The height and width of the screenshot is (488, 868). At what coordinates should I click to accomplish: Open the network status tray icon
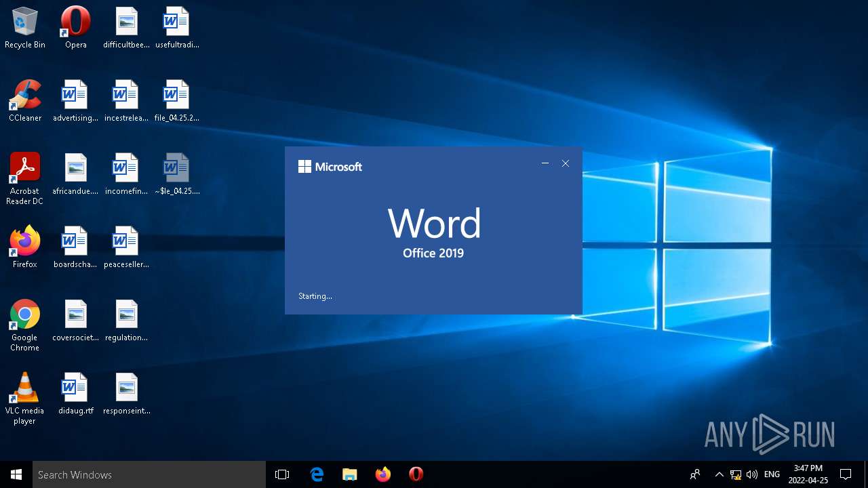pos(736,474)
